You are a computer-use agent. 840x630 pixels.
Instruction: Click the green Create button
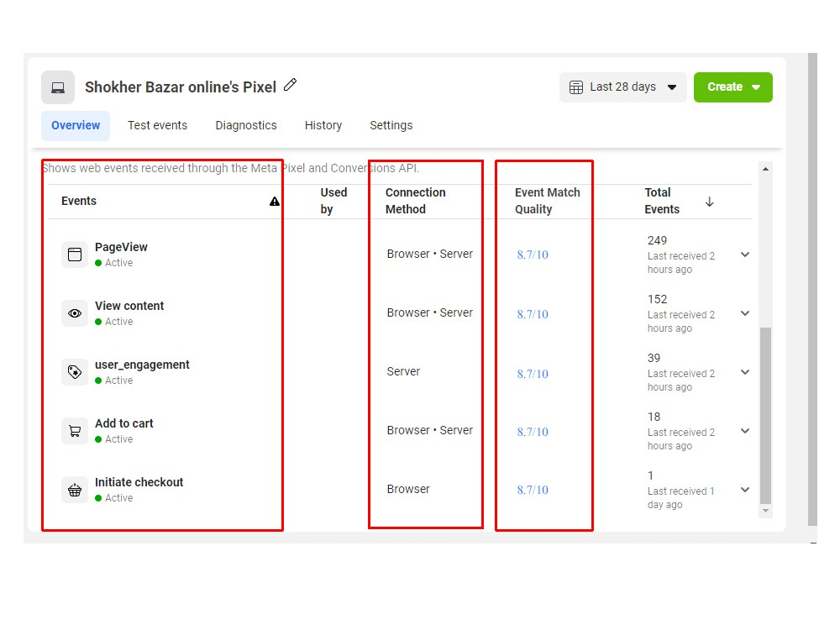click(x=727, y=87)
